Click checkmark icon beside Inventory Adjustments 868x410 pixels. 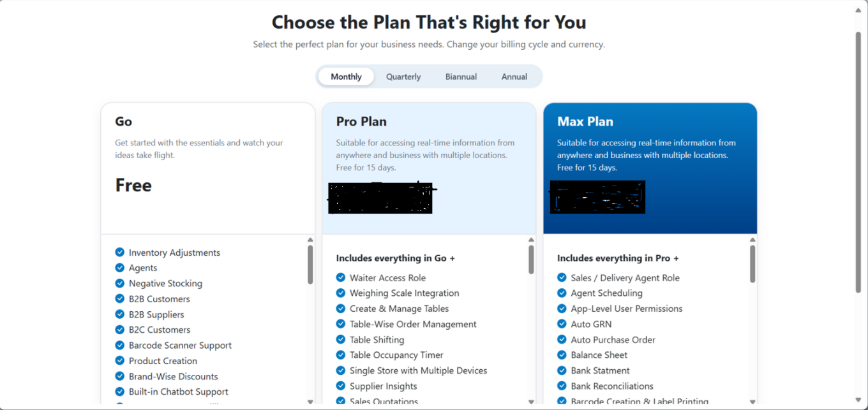(119, 253)
